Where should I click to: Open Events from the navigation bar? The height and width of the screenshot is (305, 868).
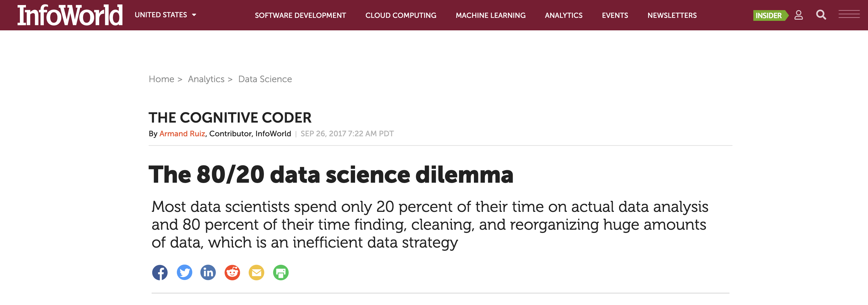[615, 15]
